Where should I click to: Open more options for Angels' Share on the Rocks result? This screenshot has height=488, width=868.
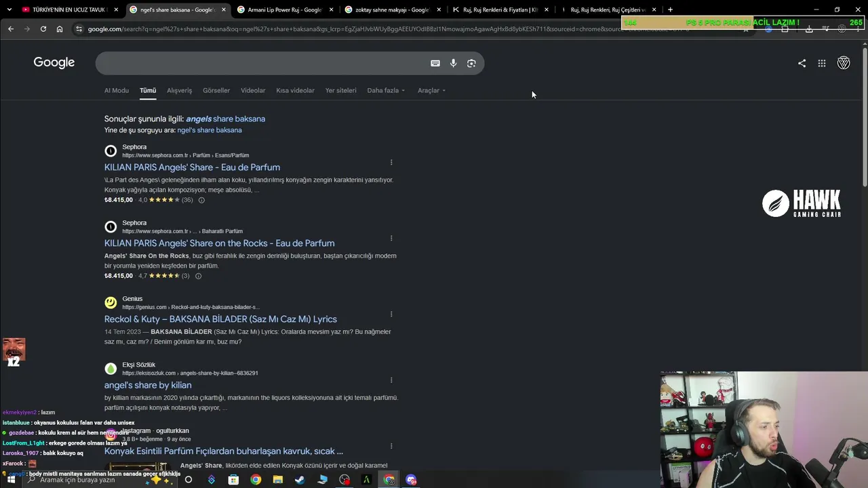tap(391, 238)
